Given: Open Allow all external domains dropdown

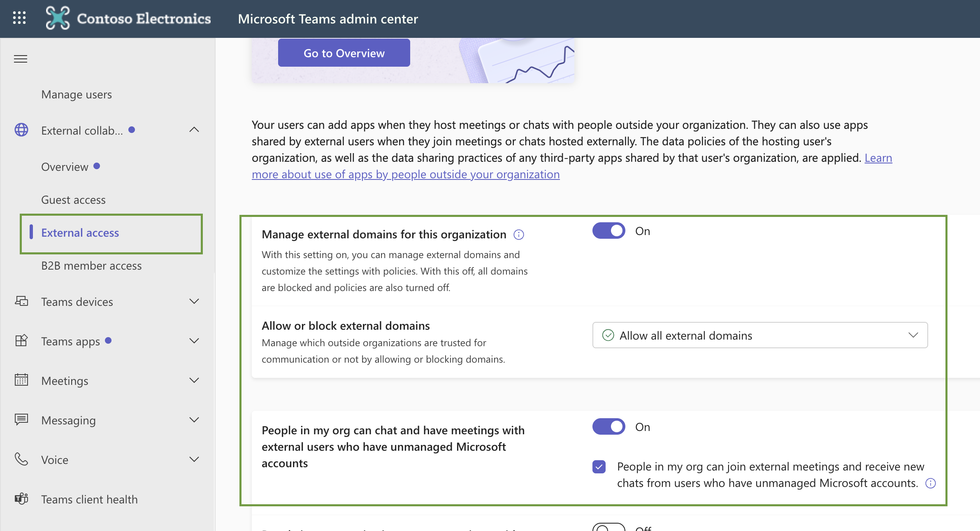Looking at the screenshot, I should point(760,335).
